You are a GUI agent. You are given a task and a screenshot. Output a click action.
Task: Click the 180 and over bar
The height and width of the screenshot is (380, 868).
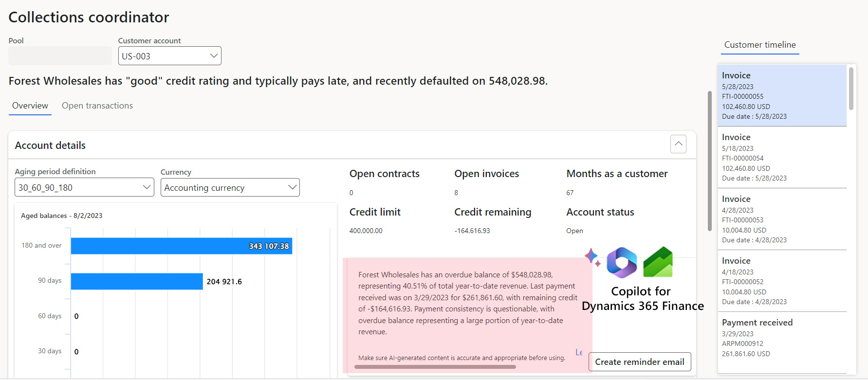tap(182, 246)
